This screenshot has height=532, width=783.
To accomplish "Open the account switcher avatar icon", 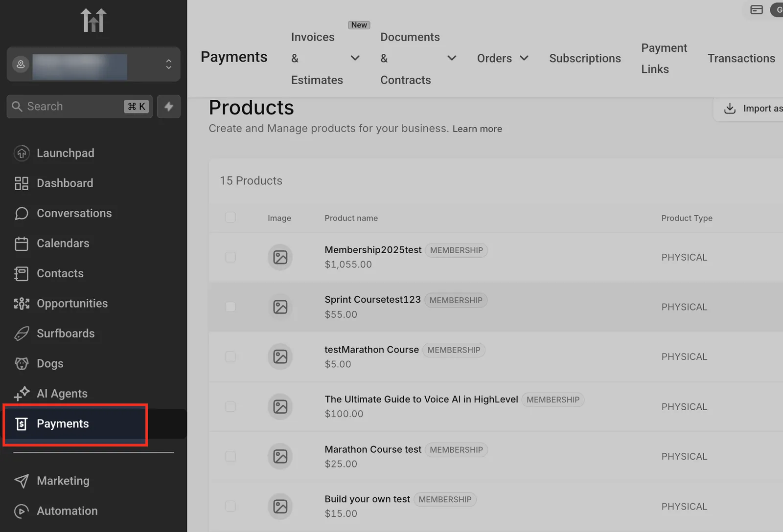I will (x=21, y=64).
